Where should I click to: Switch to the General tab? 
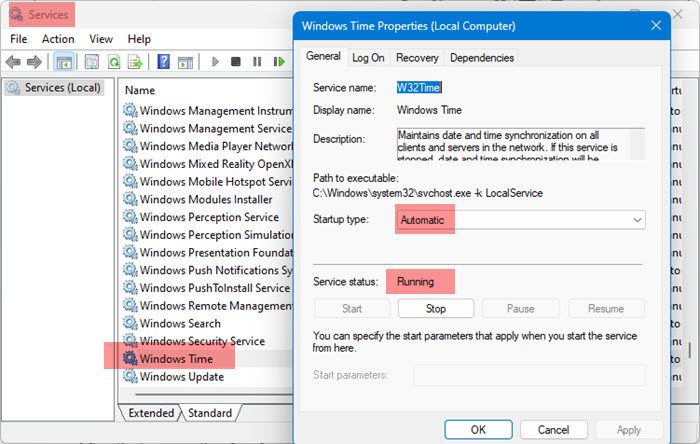323,56
